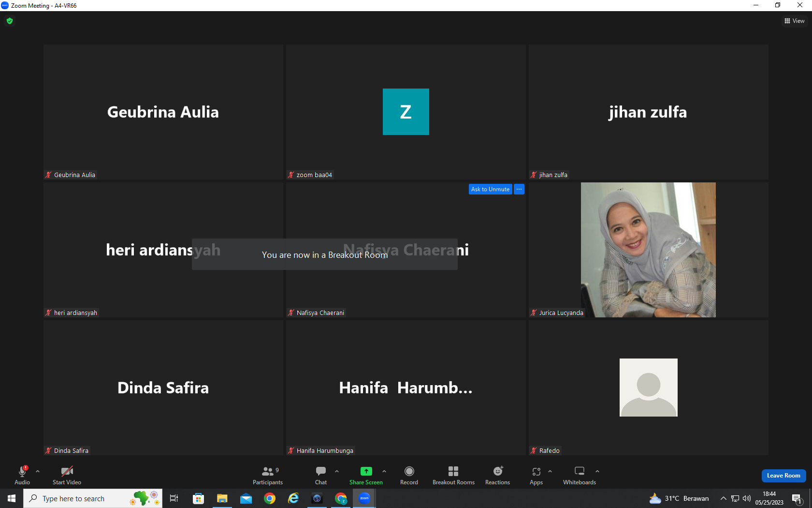Open the Whiteboards icon
Viewport: 812px width, 508px height.
(580, 471)
